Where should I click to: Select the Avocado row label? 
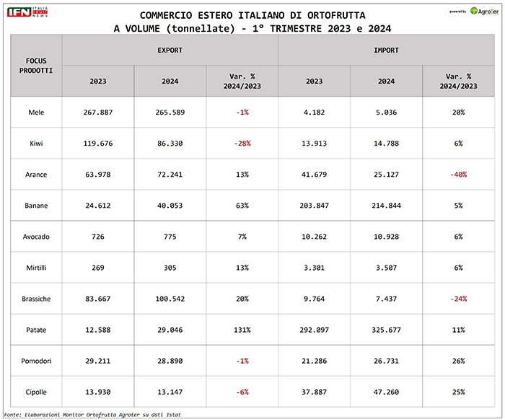[36, 237]
